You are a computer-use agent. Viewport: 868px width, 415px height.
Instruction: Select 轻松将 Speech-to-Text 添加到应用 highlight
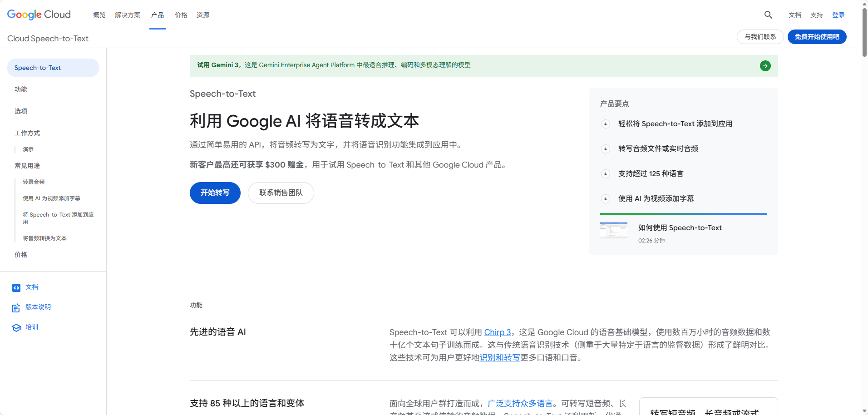click(x=675, y=124)
